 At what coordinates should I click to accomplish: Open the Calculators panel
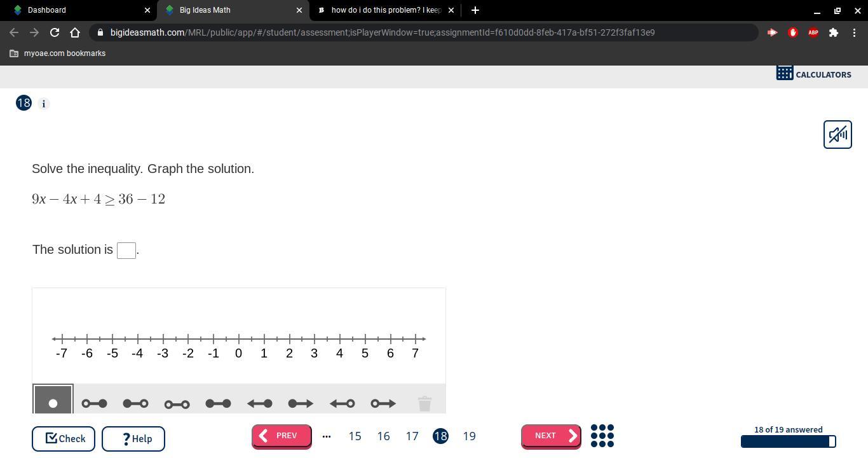coord(813,74)
